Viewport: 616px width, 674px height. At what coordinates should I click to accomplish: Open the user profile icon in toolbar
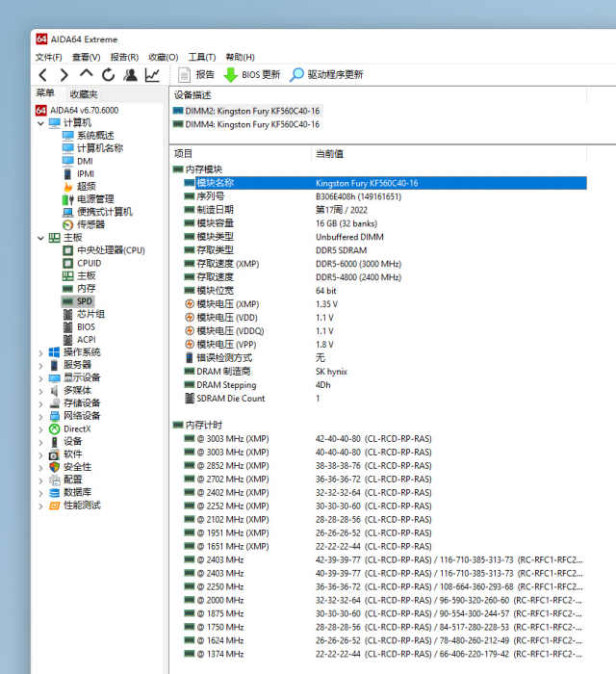pyautogui.click(x=131, y=75)
